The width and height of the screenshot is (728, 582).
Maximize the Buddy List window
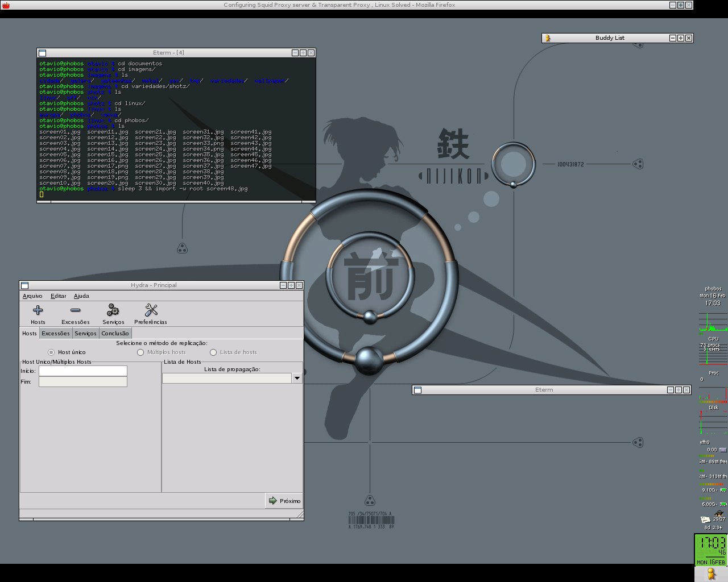point(681,38)
